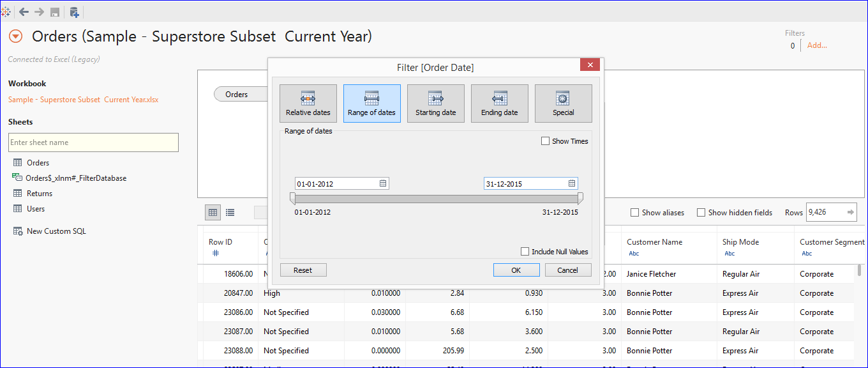The image size is (868, 368).
Task: Select the Relative dates filter type
Action: click(308, 103)
